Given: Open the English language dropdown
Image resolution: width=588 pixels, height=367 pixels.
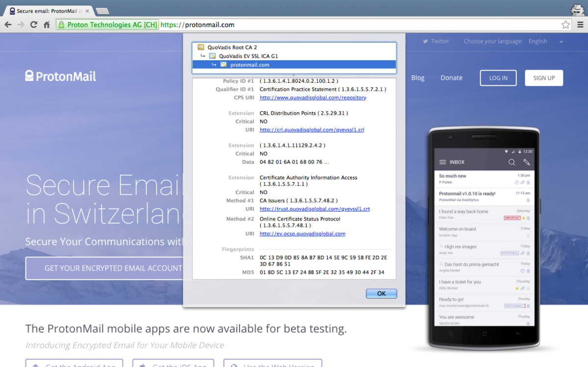Looking at the screenshot, I should click(x=545, y=41).
